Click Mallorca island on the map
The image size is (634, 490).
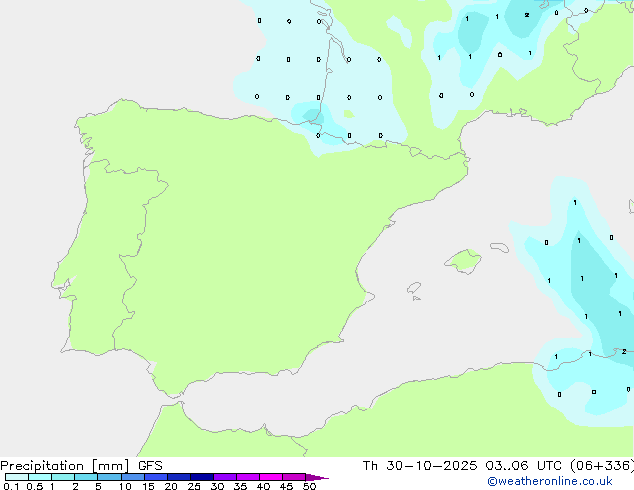(463, 261)
